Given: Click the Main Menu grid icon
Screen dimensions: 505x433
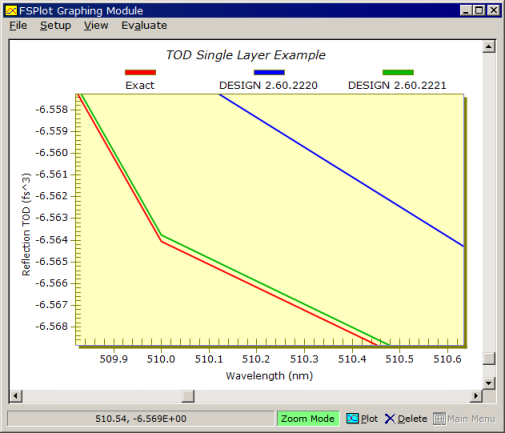Looking at the screenshot, I should [x=439, y=419].
